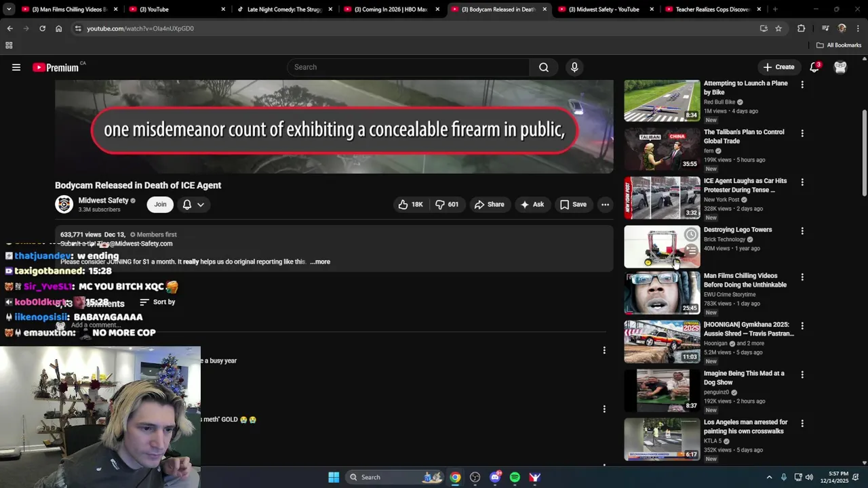The image size is (868, 488).
Task: Click the Create button
Action: [778, 67]
